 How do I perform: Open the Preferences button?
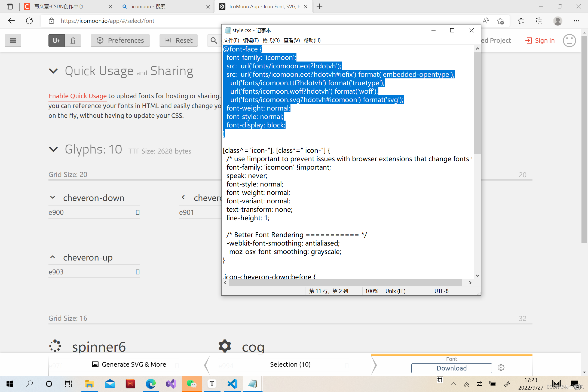(120, 41)
